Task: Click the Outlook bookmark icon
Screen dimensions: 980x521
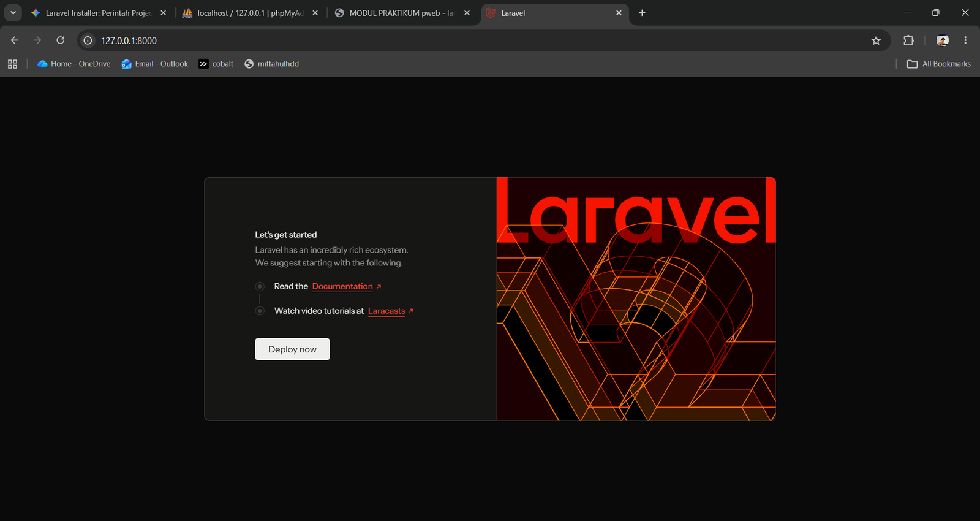Action: click(x=126, y=64)
